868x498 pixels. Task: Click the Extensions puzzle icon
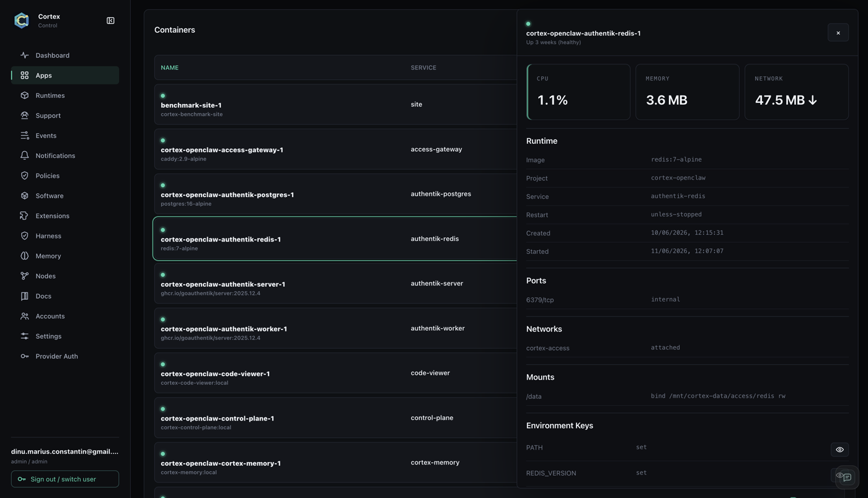(x=25, y=216)
